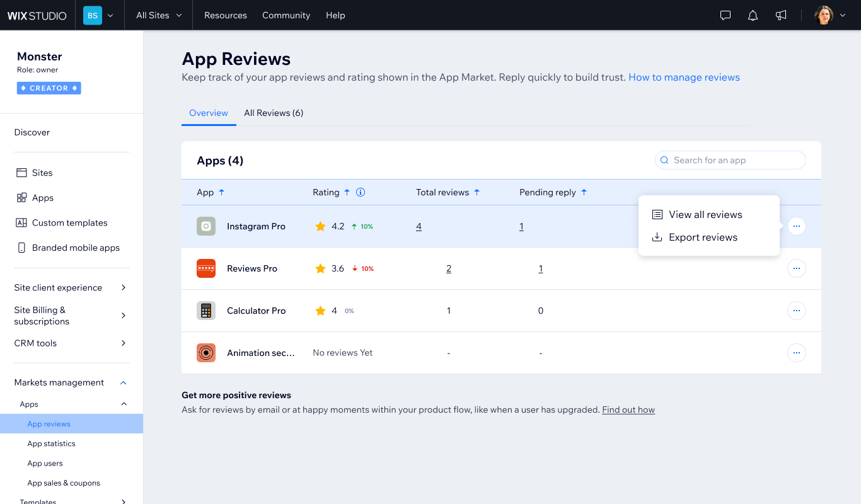Switch to the Overview tab
Image resolution: width=861 pixels, height=504 pixels.
pyautogui.click(x=209, y=113)
